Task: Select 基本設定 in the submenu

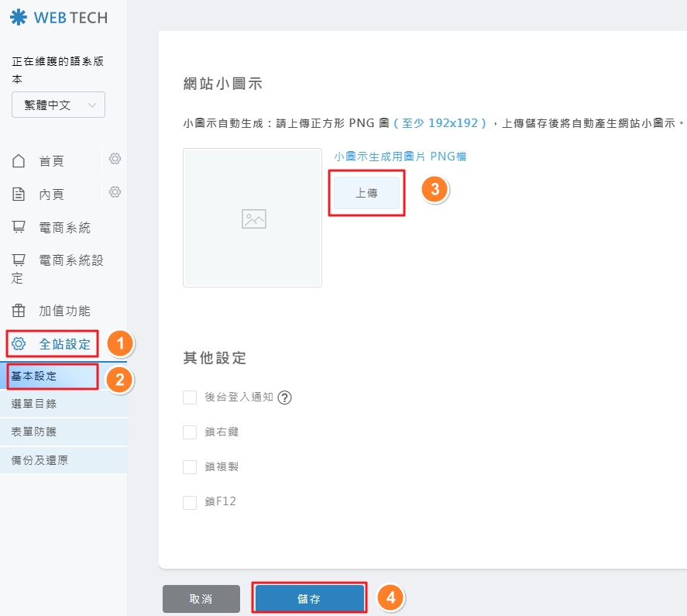Action: tap(53, 377)
